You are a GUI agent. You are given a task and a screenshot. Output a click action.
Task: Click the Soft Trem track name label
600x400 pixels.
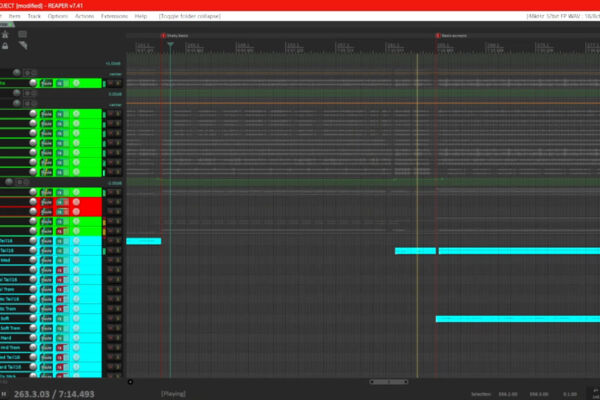pos(10,328)
